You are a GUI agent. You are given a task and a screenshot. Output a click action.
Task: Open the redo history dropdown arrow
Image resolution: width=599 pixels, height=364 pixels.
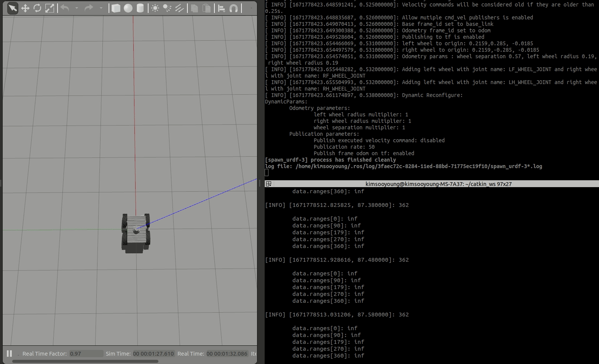tap(101, 8)
